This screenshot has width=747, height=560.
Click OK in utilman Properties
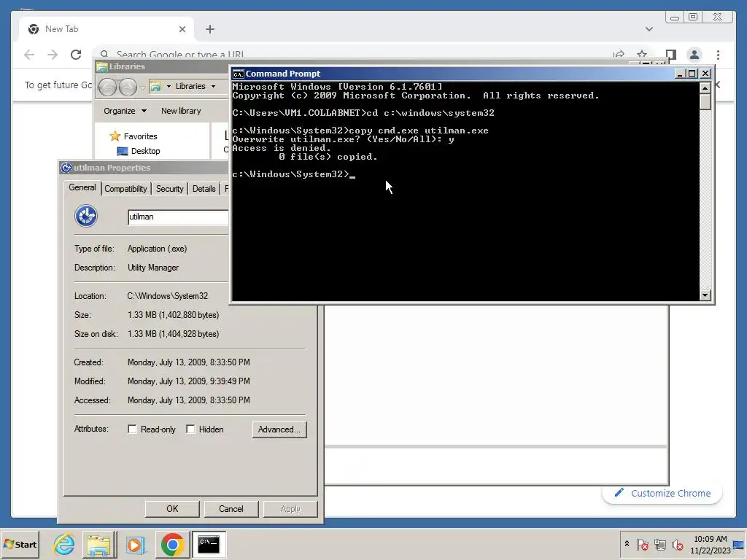click(x=172, y=508)
